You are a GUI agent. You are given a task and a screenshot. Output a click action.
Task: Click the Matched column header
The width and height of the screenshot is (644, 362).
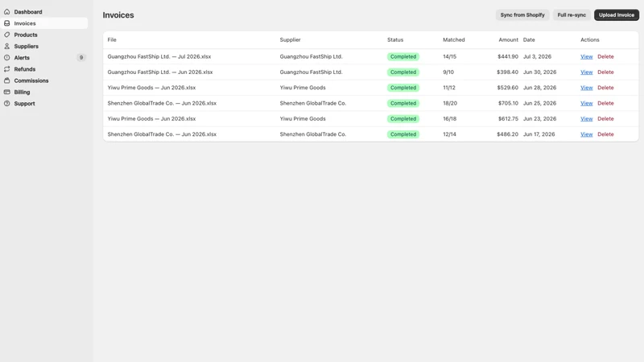pos(453,39)
